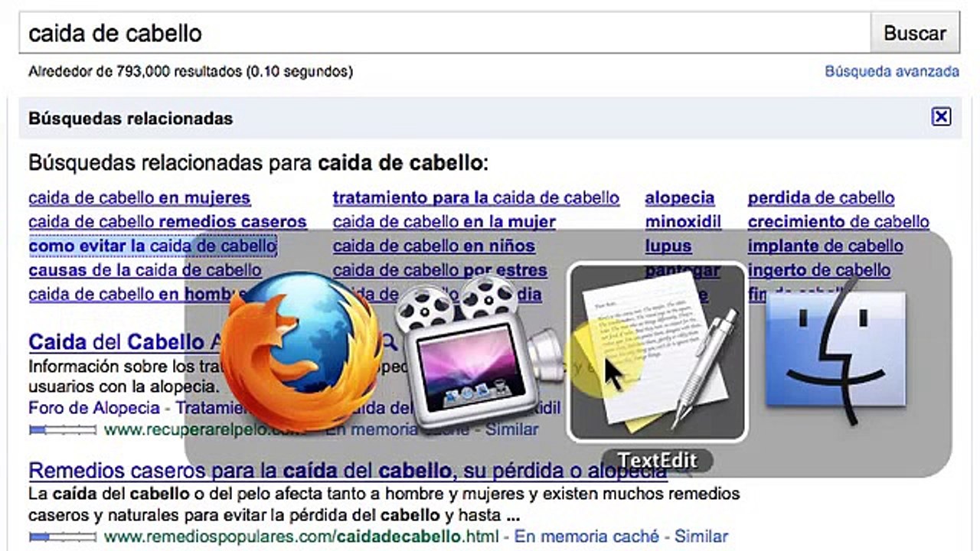Open 'En memoria caché' for remediospopulares.com result

click(586, 536)
